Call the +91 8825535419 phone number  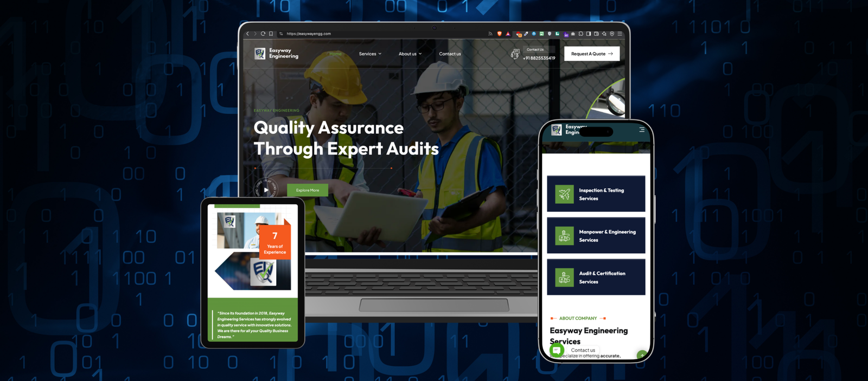click(x=539, y=58)
